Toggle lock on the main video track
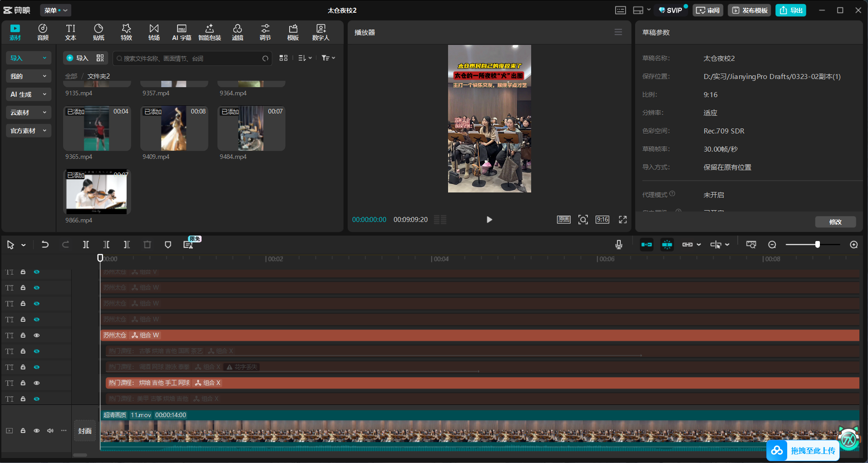Image resolution: width=868 pixels, height=463 pixels. pos(23,431)
